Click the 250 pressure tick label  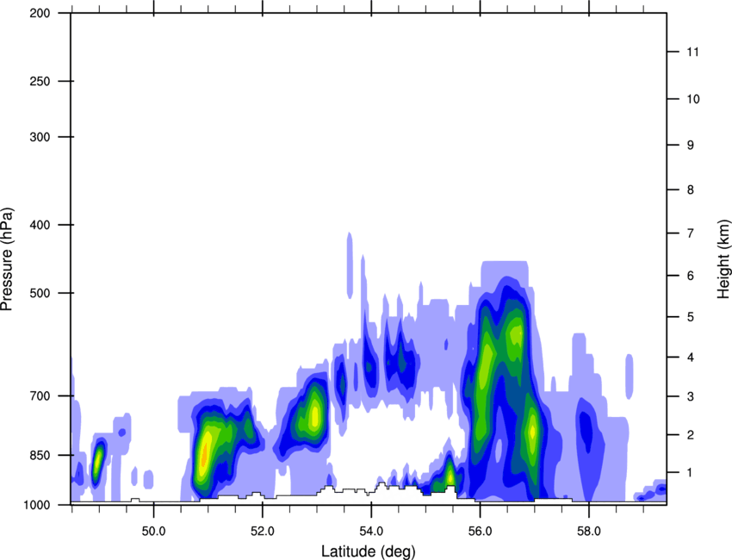40,81
